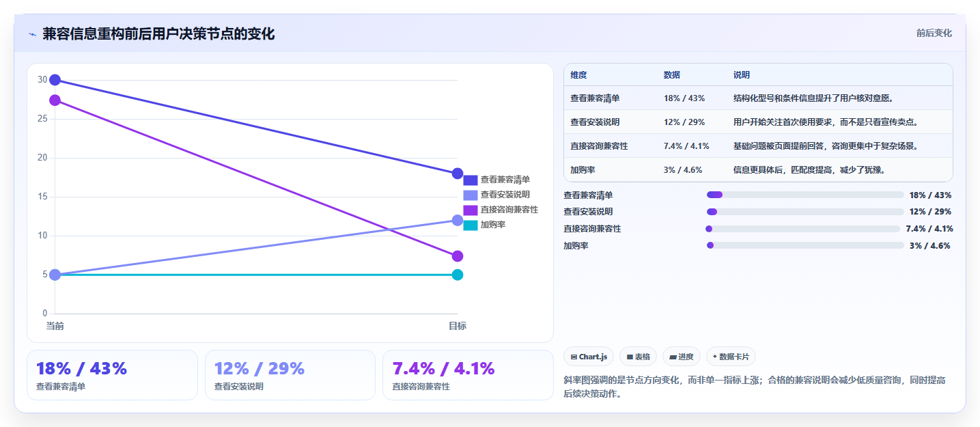Click the page title 兼容信息重构前后用户决策节点的变化

[x=158, y=34]
